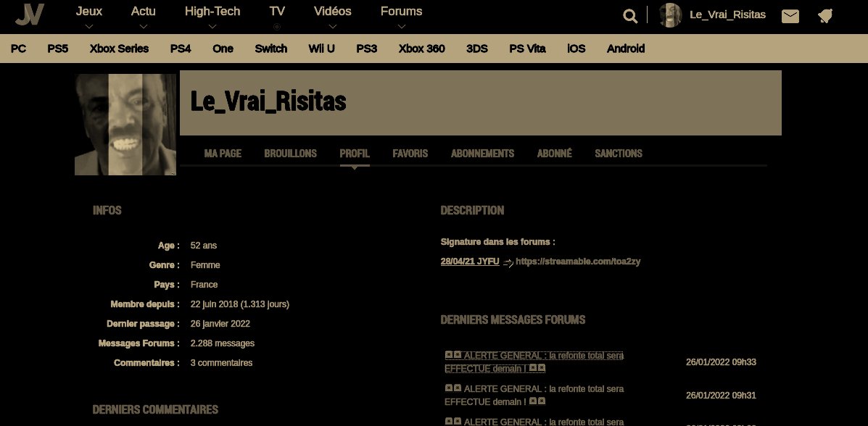Open the 28/04/21 JYFU signature link
This screenshot has height=426, width=868.
(470, 261)
